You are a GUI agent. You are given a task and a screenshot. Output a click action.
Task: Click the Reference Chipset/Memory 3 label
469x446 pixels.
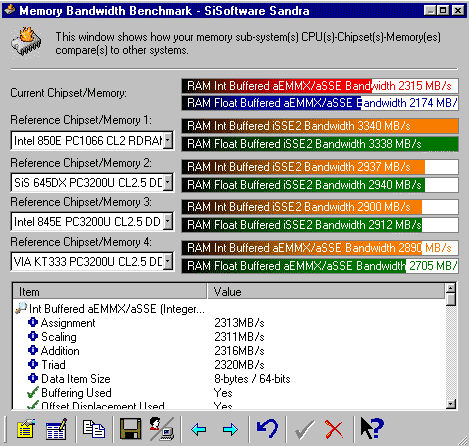click(81, 202)
